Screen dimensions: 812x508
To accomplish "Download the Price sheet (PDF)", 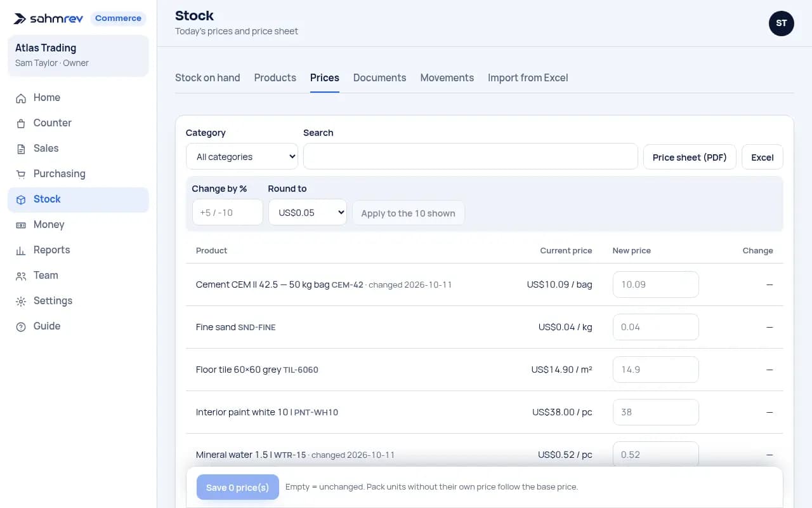I will tap(690, 157).
